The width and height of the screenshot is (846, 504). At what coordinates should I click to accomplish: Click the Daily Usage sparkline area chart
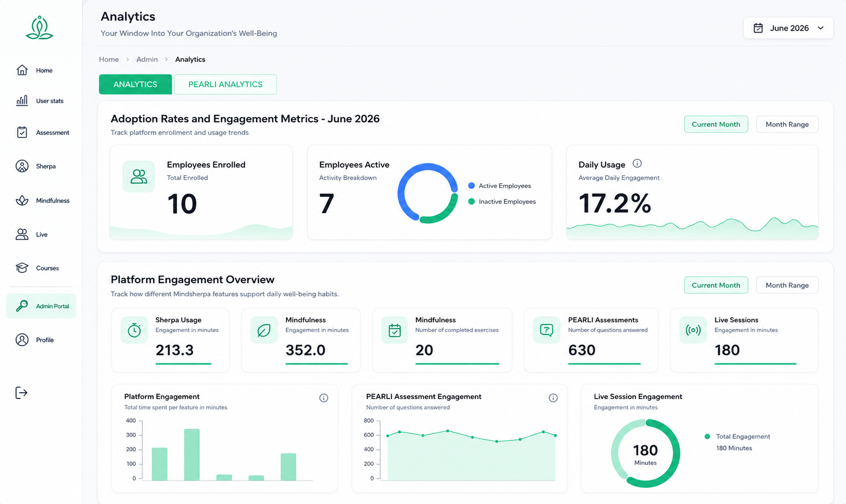692,229
